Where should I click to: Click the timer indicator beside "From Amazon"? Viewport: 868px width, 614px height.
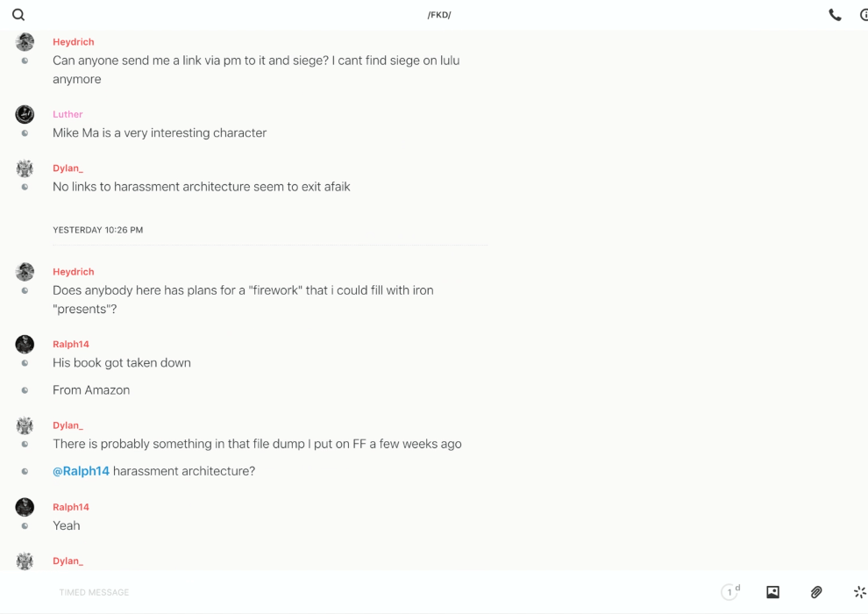coord(25,390)
